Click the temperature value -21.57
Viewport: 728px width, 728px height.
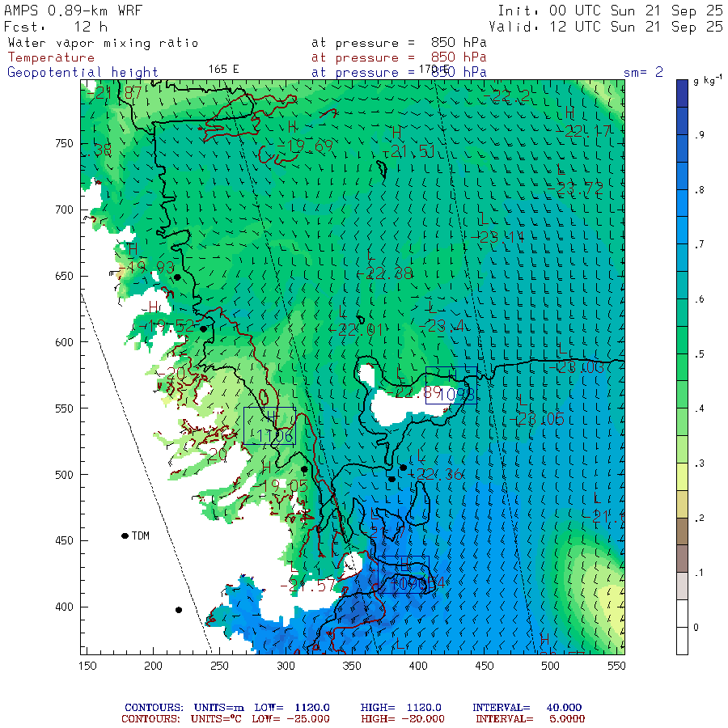pos(308,586)
